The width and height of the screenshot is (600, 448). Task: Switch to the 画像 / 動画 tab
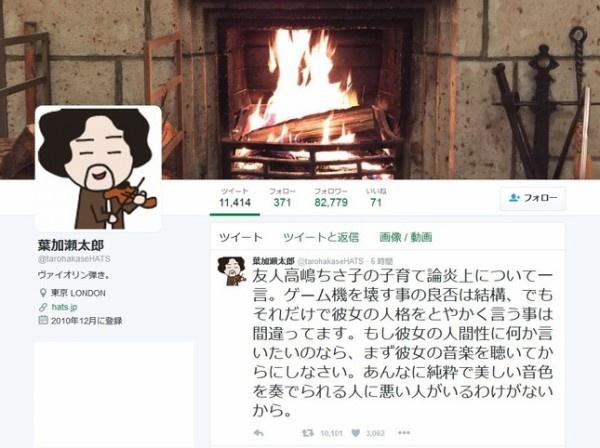point(406,237)
